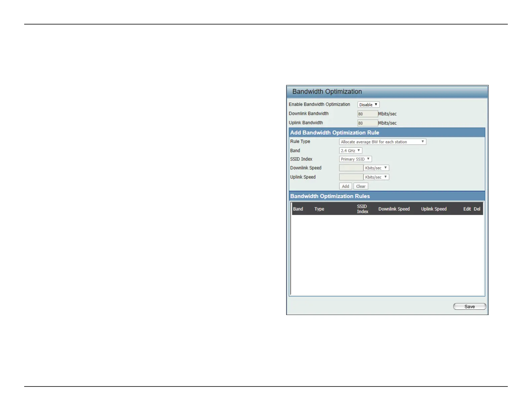
Task: Click the Mbits/sec text beside Downlink Bandwidth
Action: click(x=387, y=114)
